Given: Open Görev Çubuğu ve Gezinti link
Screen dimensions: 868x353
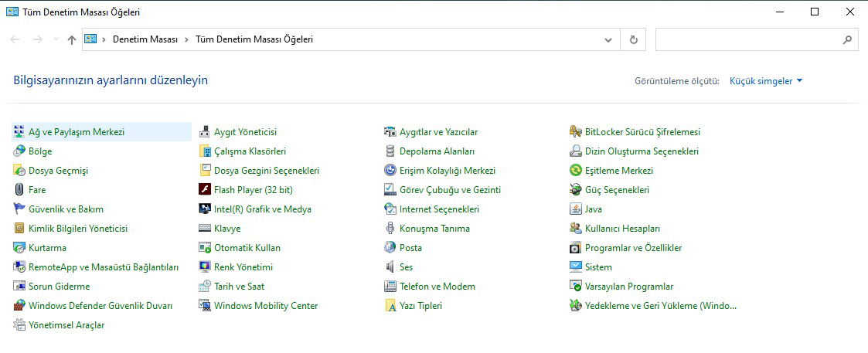Looking at the screenshot, I should pyautogui.click(x=450, y=190).
